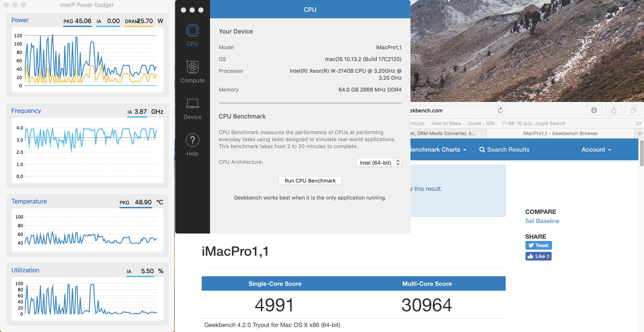This screenshot has width=644, height=332.
Task: Click the Power graph in Power Gadget
Action: [88, 60]
